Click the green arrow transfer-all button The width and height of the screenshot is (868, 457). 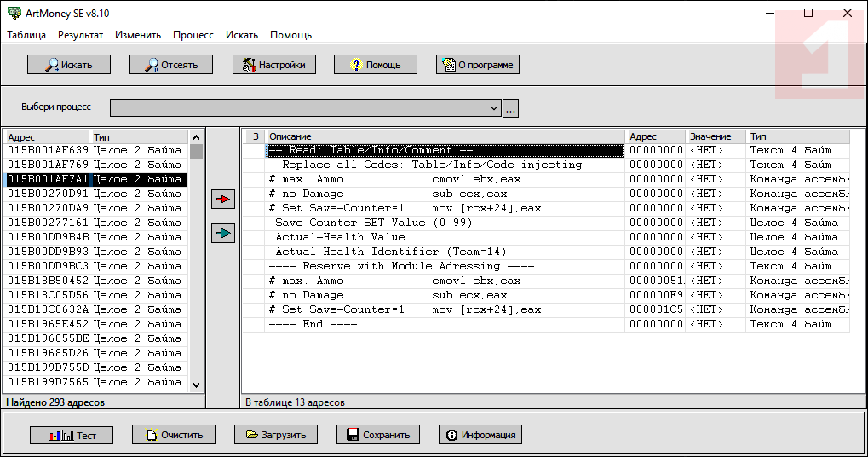pos(222,233)
